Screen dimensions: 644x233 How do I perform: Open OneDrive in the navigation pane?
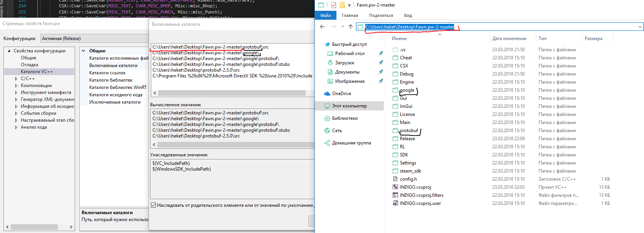coord(341,94)
